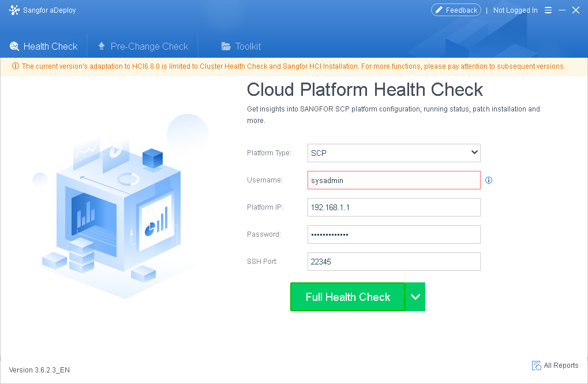Focus the Platform IP field

[x=394, y=207]
